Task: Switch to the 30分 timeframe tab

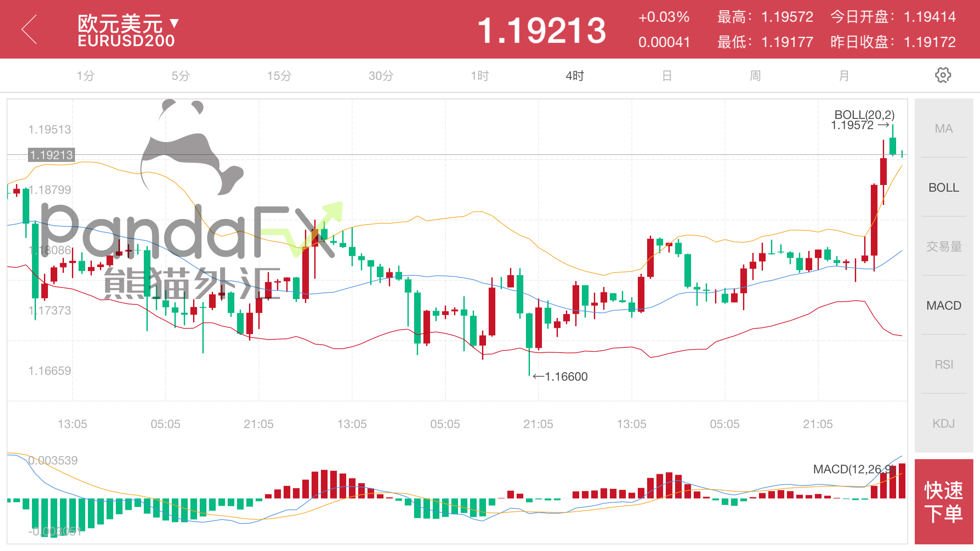Action: 381,76
